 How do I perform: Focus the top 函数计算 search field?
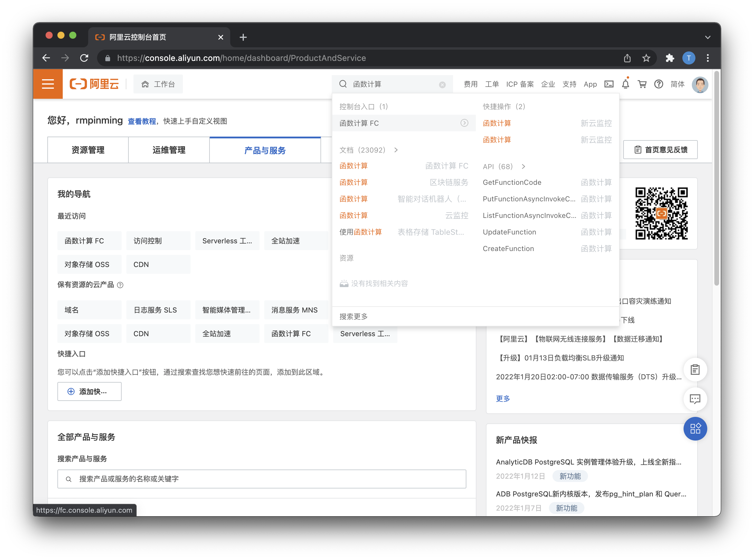(x=392, y=84)
